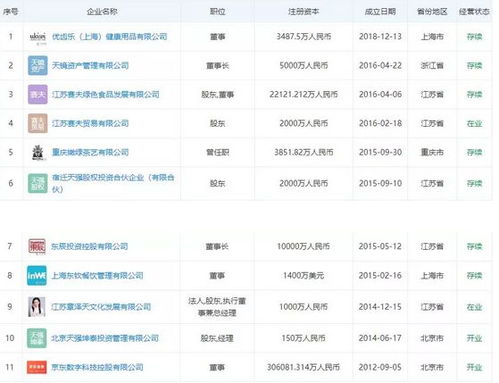
Task: Click the 股东,董事 position cell in row 3
Action: [217, 95]
